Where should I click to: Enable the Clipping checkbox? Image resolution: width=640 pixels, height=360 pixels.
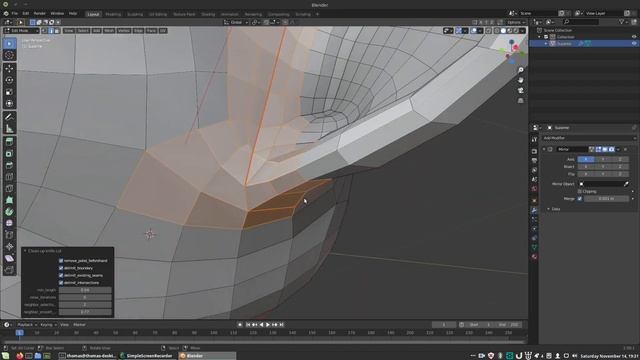(580, 191)
